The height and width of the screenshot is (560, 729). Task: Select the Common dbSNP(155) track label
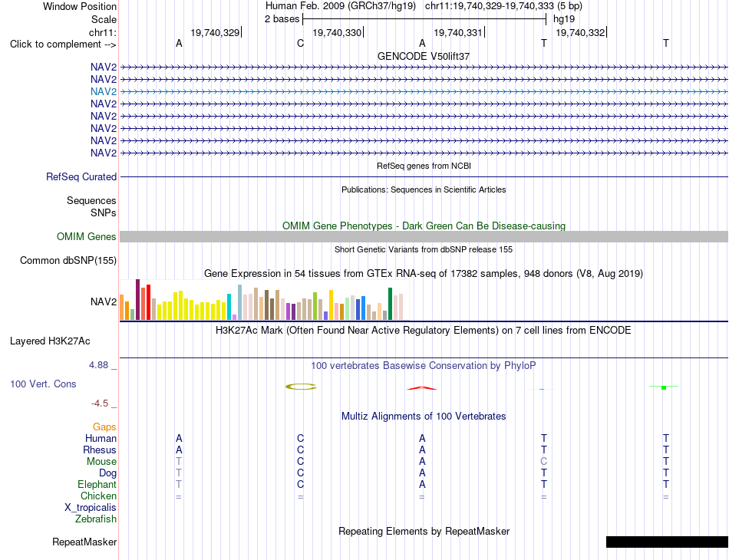68,260
